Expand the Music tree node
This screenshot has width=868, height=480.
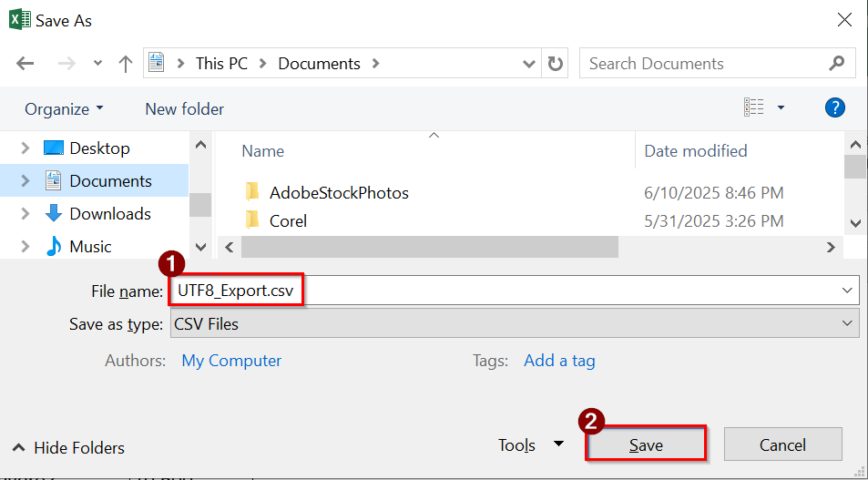pyautogui.click(x=25, y=246)
